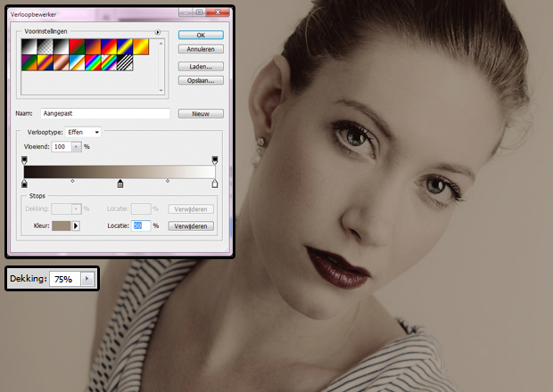Expand the Kleur swatch arrow menu
Viewport: 553px width, 392px height.
[76, 225]
